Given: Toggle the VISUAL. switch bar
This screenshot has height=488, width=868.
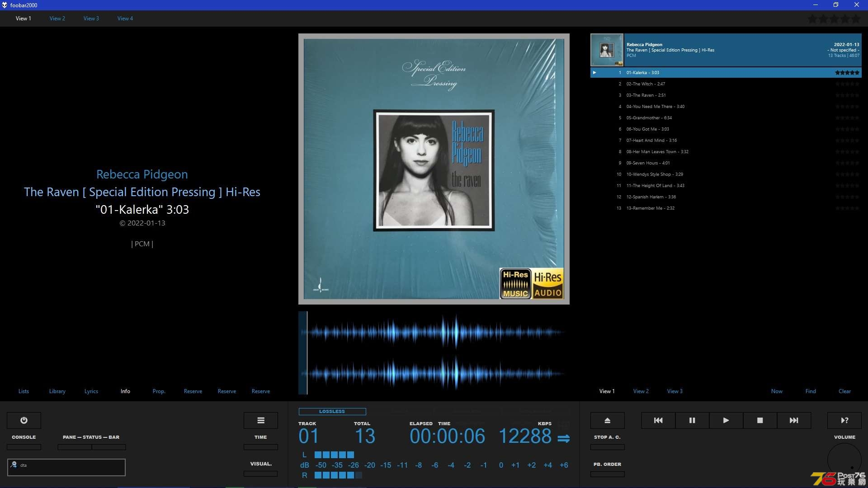Looking at the screenshot, I should click(261, 474).
